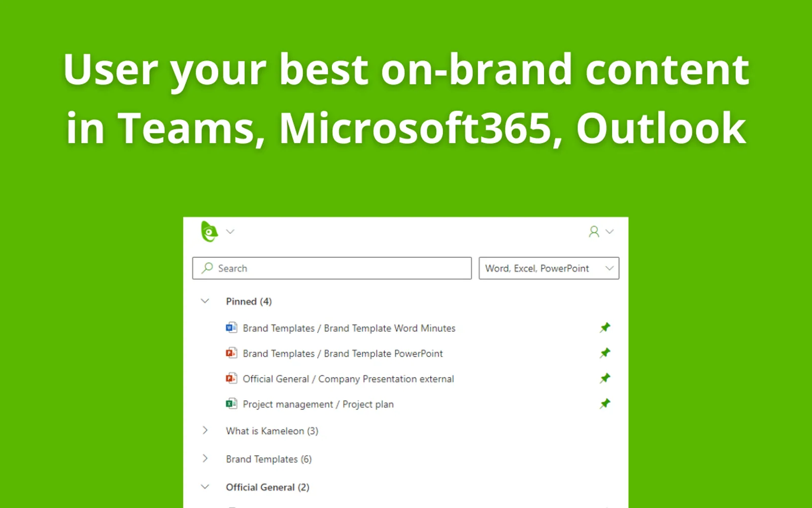
Task: Unpin Brand Template Word Minutes
Action: [x=605, y=328]
